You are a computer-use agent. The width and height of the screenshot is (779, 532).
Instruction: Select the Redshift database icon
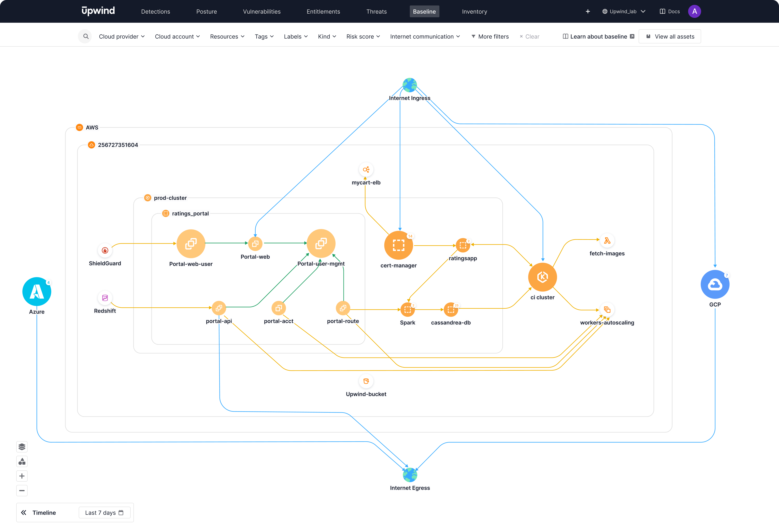click(105, 298)
